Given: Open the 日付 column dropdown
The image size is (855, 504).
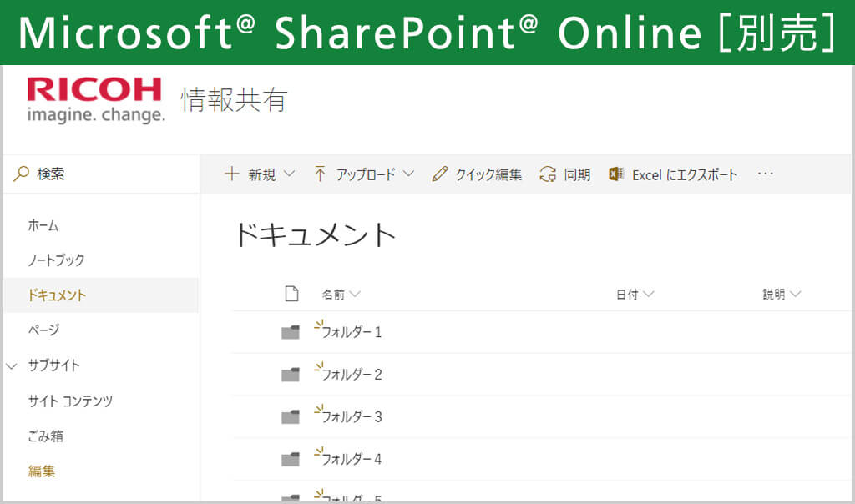Looking at the screenshot, I should 648,295.
